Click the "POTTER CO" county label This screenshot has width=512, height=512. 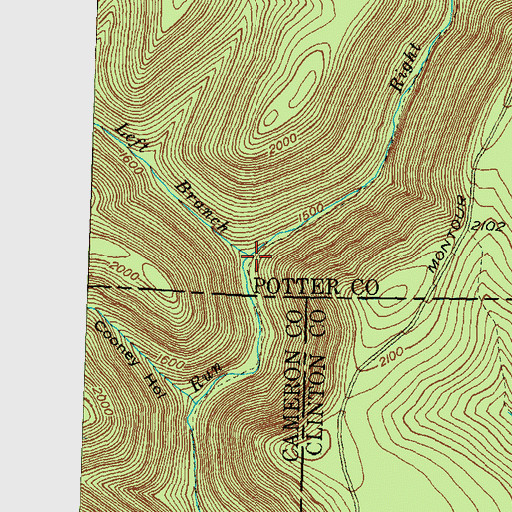pos(316,287)
